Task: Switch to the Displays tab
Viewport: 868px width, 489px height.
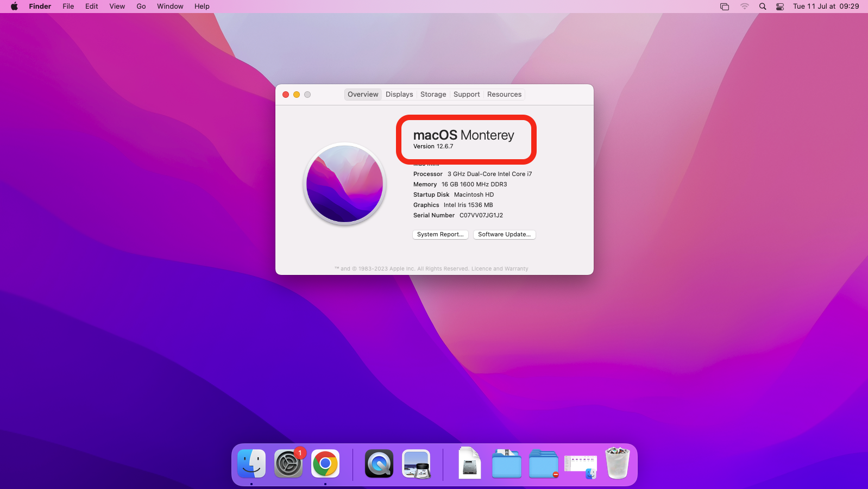Action: 399,95
